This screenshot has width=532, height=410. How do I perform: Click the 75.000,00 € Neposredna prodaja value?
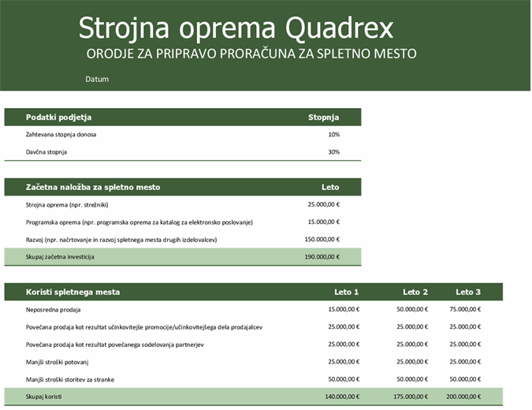point(465,310)
